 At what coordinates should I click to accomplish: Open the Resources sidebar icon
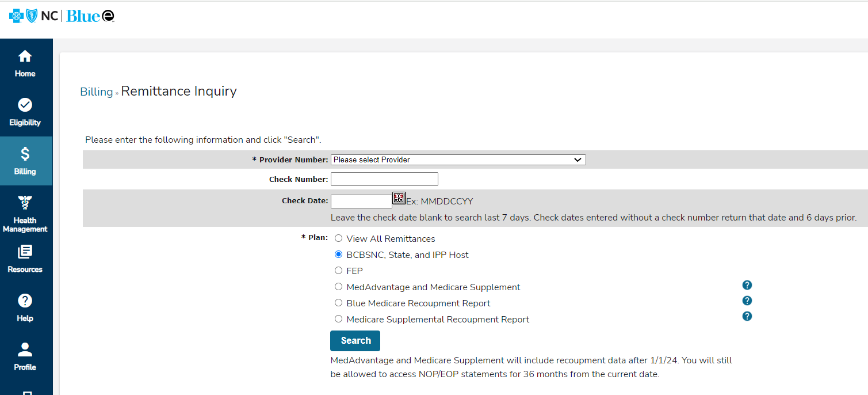pyautogui.click(x=25, y=258)
